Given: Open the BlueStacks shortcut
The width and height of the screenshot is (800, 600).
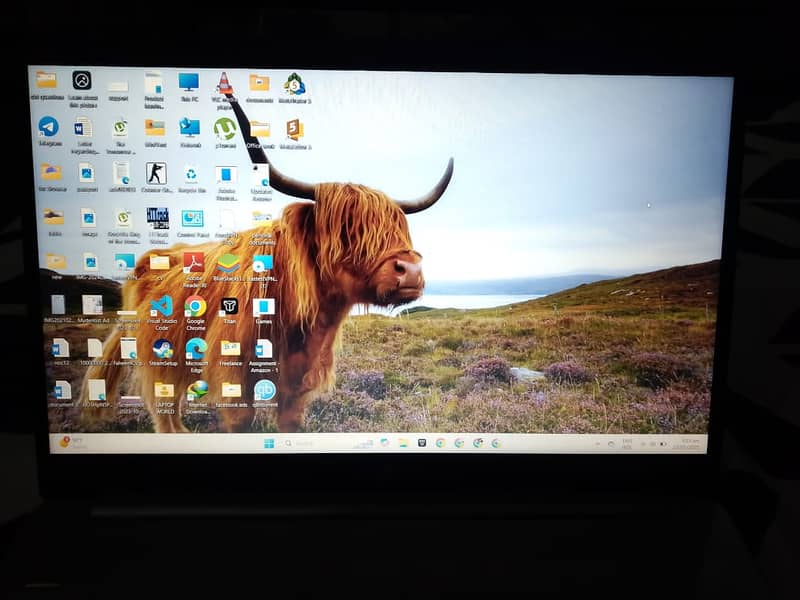Looking at the screenshot, I should click(x=228, y=264).
